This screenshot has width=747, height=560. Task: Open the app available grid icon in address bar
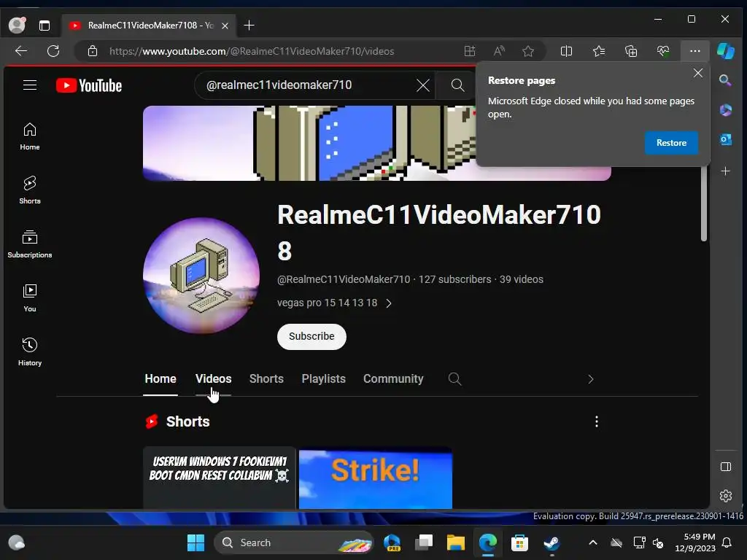click(x=470, y=51)
